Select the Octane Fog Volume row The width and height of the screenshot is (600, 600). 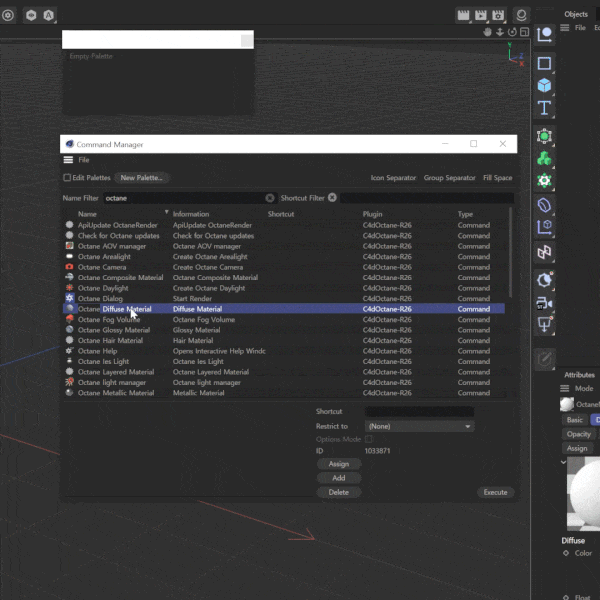tap(284, 320)
